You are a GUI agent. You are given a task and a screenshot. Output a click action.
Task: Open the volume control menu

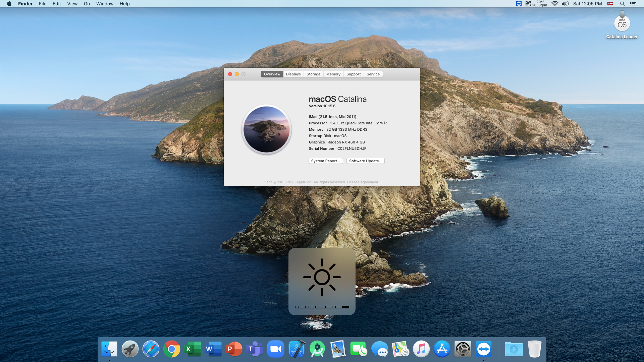(x=565, y=4)
